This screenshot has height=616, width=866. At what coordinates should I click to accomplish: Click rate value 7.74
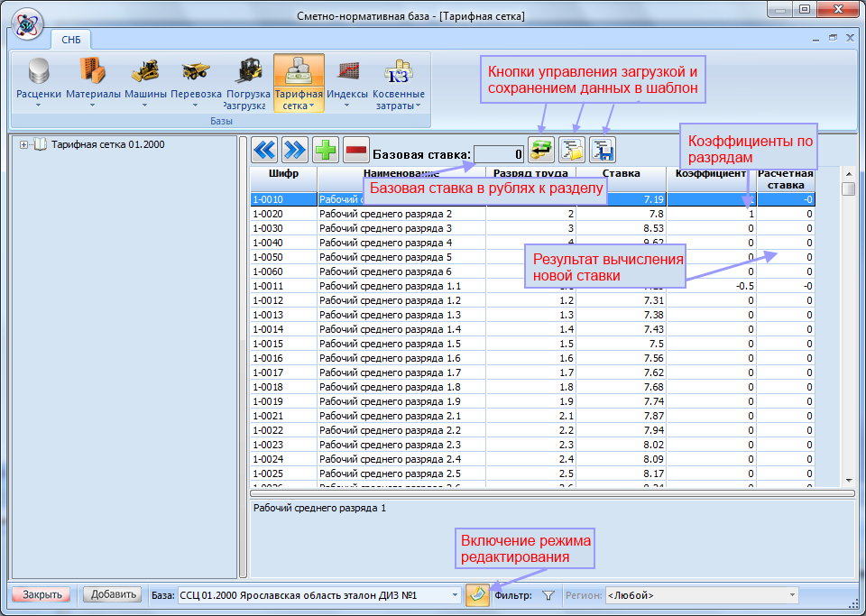point(622,401)
